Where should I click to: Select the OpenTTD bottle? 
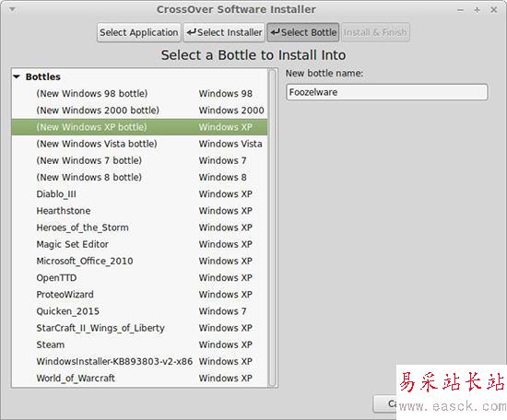(140, 278)
